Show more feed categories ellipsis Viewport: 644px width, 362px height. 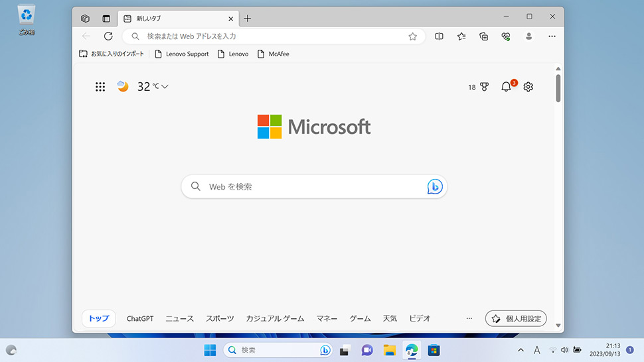click(469, 318)
